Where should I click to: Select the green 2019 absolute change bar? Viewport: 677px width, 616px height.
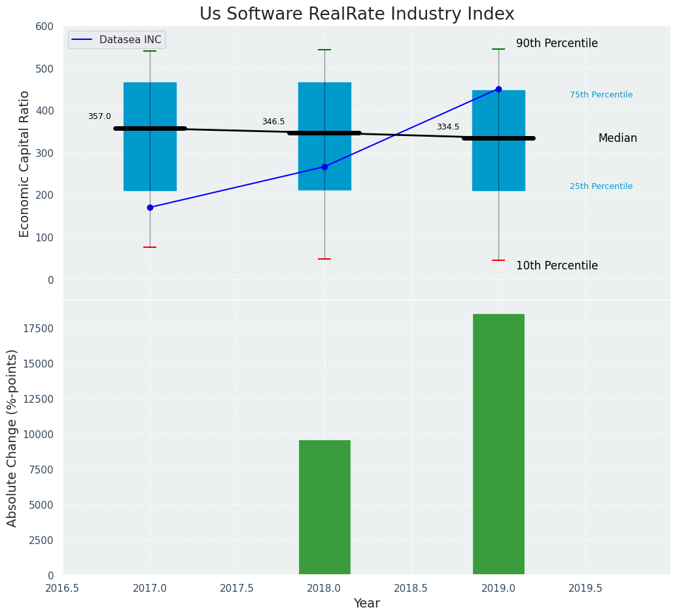click(x=498, y=445)
